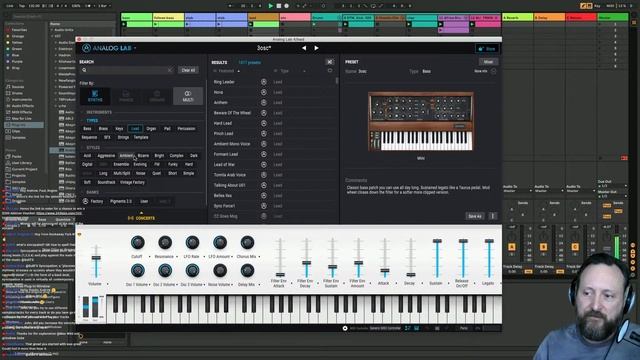This screenshot has height=360, width=640.
Task: Click Arturia icon beside Lead of War
Action: pos(264,164)
